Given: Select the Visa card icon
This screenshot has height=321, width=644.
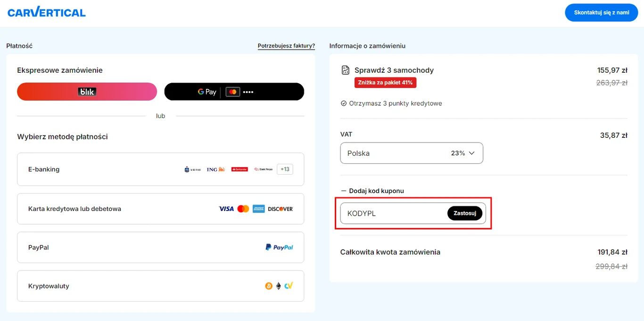Looking at the screenshot, I should click(226, 208).
